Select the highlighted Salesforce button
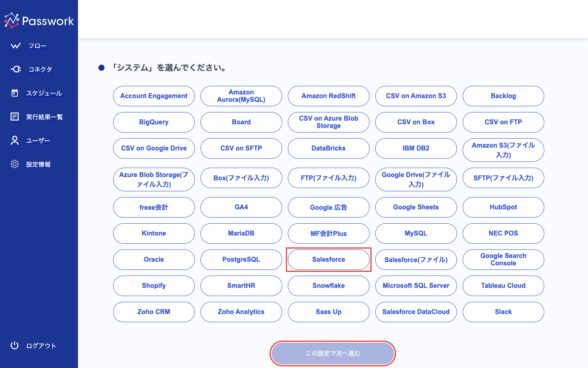588x368 pixels. tap(329, 260)
